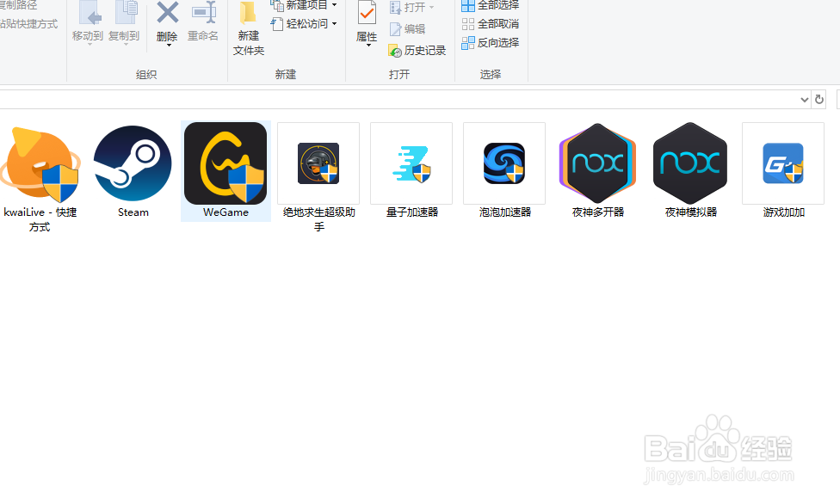
Task: Expand 轻松访问 dropdown arrow
Action: pos(334,23)
